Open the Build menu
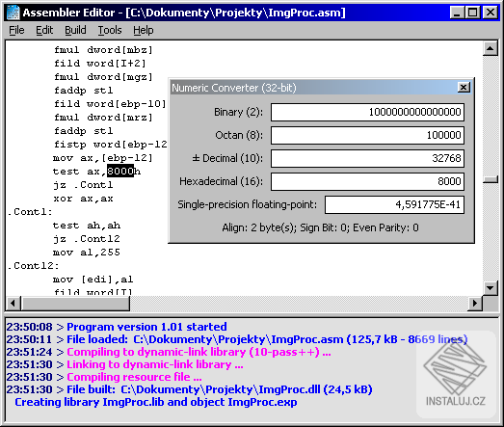This screenshot has height=427, width=504. tap(75, 30)
